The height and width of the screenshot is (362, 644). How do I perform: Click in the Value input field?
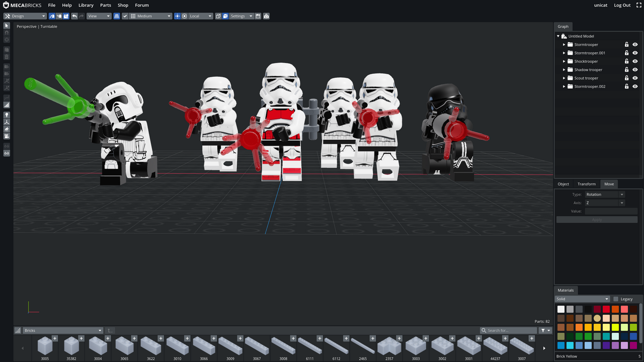611,211
